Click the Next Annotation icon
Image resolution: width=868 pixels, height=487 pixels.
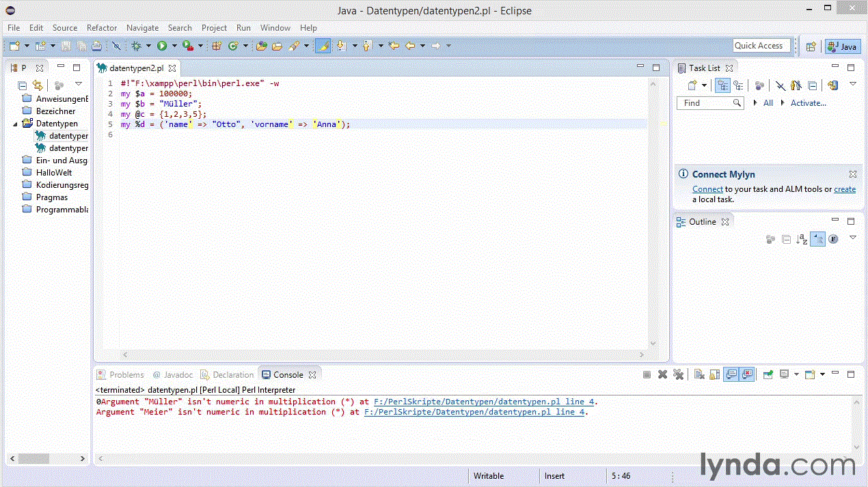click(x=342, y=46)
